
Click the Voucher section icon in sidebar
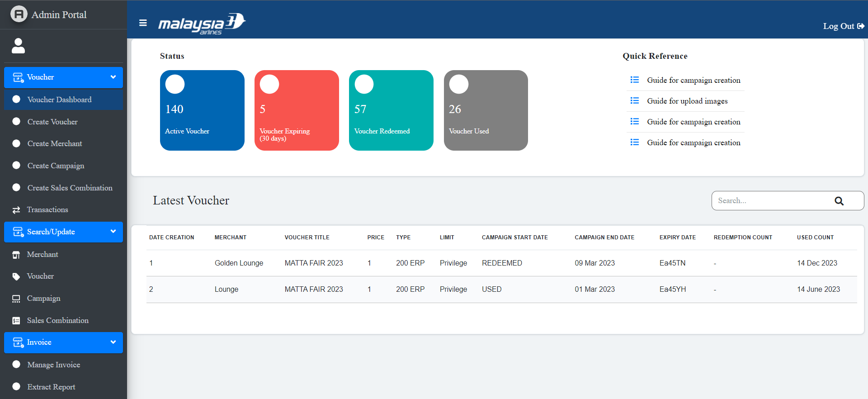tap(18, 77)
